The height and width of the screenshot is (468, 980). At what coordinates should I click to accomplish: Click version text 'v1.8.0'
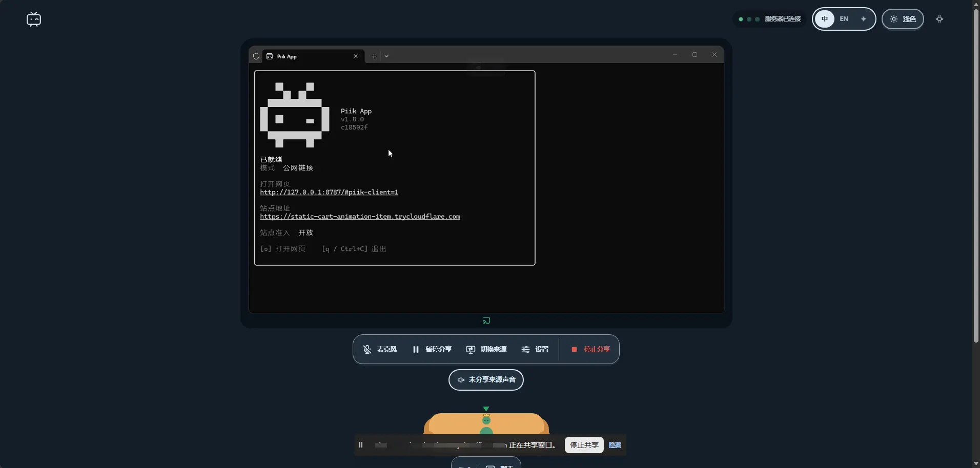tap(352, 119)
